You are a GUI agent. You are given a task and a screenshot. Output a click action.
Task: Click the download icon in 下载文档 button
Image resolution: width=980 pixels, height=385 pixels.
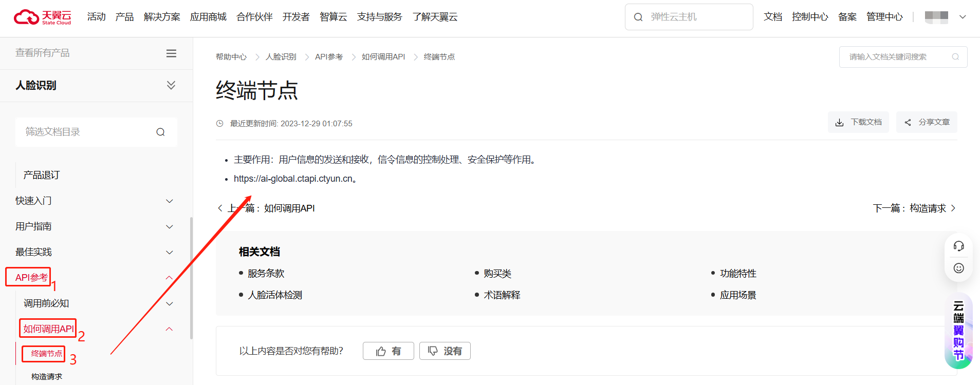(839, 122)
